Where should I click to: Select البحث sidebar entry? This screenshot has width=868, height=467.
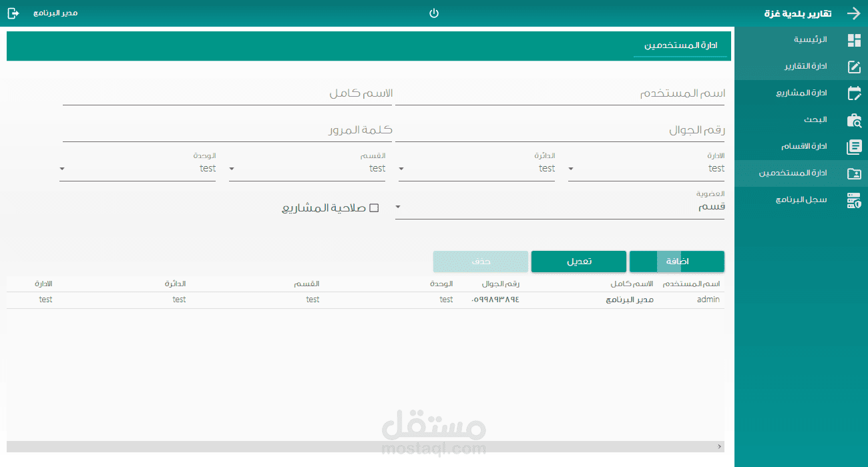[801, 120]
